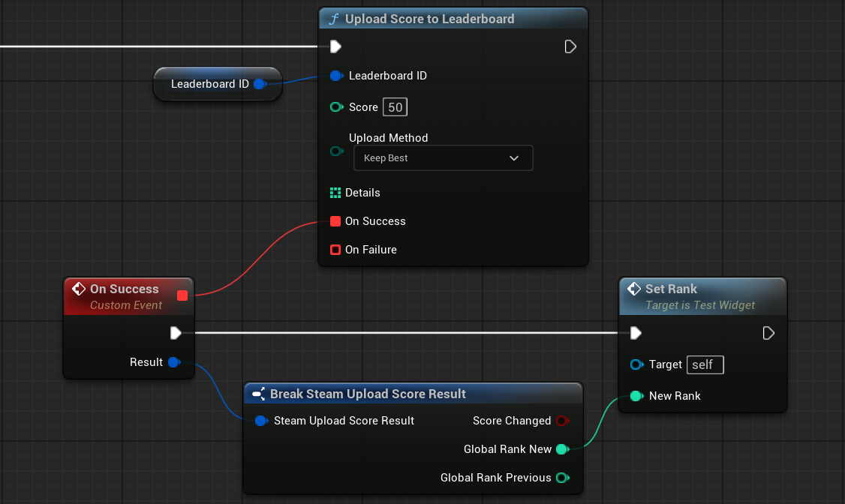Click the Leaderboard ID variable node

coord(210,84)
